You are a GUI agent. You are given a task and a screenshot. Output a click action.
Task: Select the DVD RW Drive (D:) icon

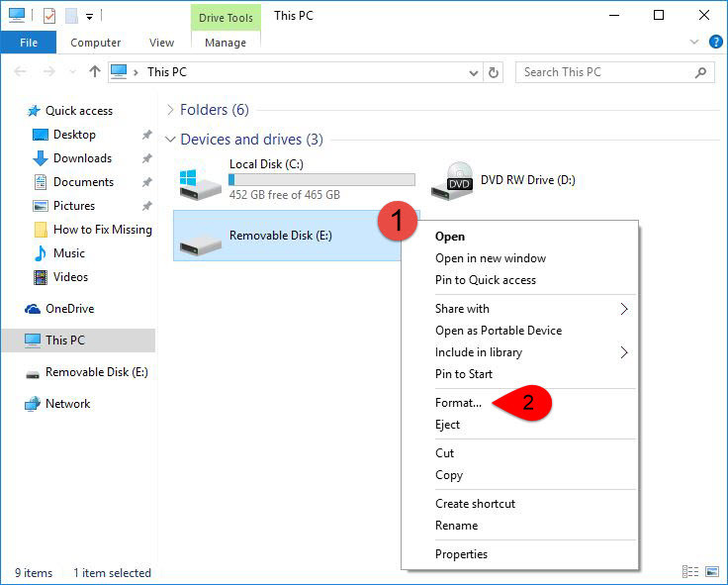(x=452, y=181)
